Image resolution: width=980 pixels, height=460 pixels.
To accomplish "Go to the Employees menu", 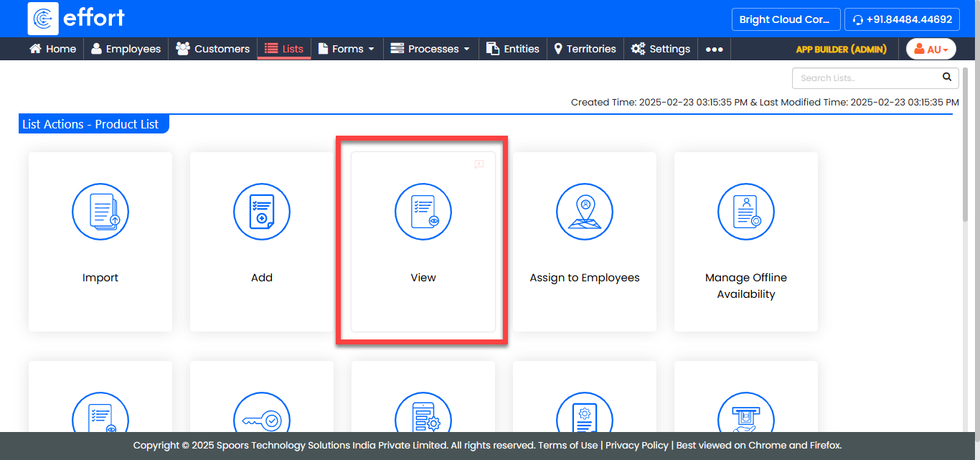I will click(x=126, y=49).
